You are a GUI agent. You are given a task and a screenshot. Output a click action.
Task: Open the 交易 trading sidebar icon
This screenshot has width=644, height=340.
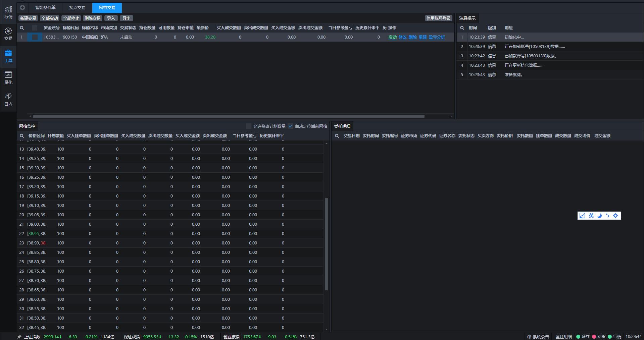(8, 34)
